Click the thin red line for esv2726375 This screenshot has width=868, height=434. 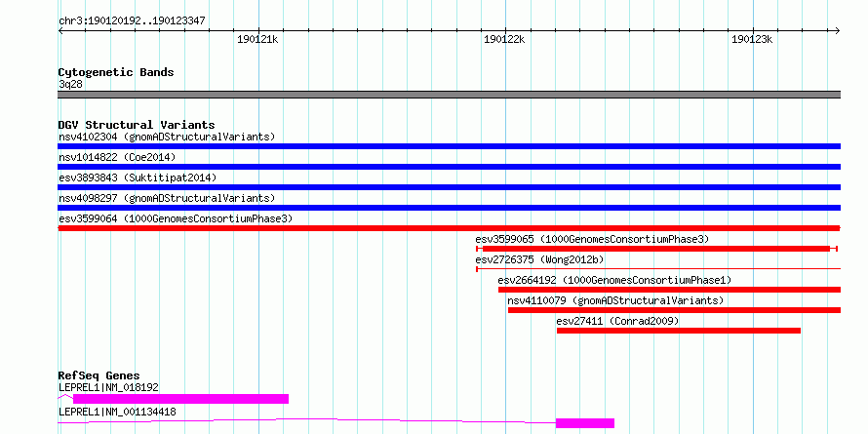(x=658, y=269)
